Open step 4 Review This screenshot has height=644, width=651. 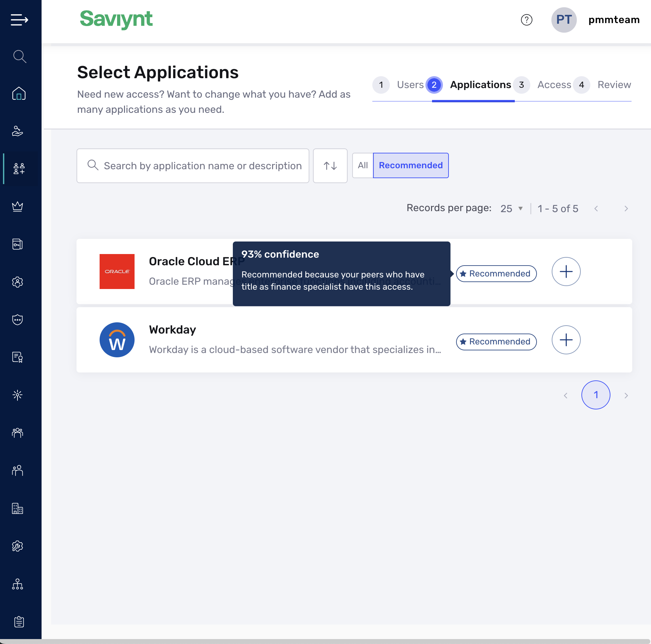point(602,85)
